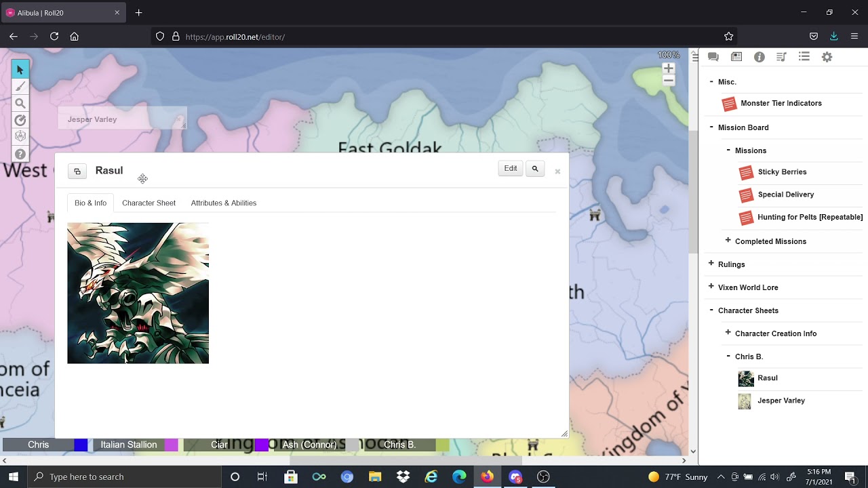The height and width of the screenshot is (488, 868).
Task: Open the Sticky Berries handout
Action: click(783, 172)
